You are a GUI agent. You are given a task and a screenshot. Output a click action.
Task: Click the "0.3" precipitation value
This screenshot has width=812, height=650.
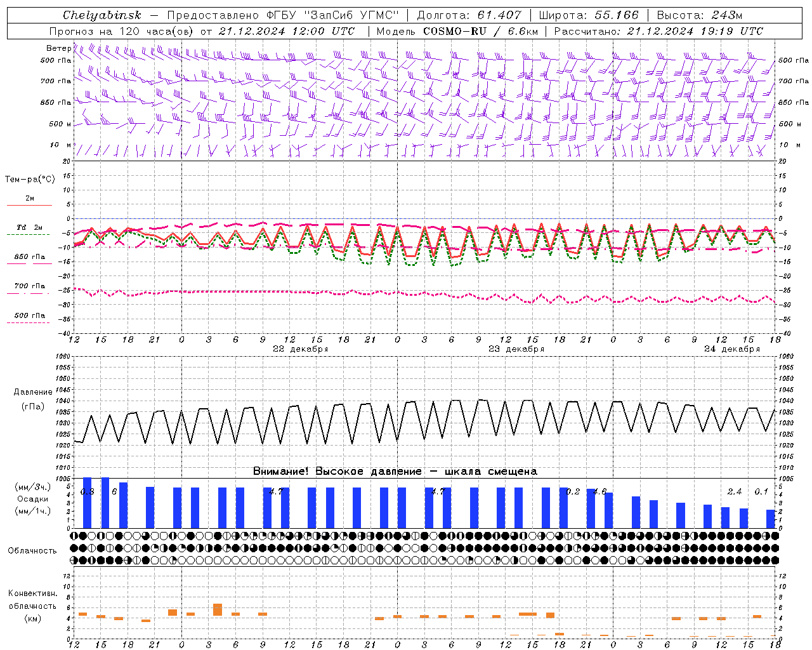(88, 492)
